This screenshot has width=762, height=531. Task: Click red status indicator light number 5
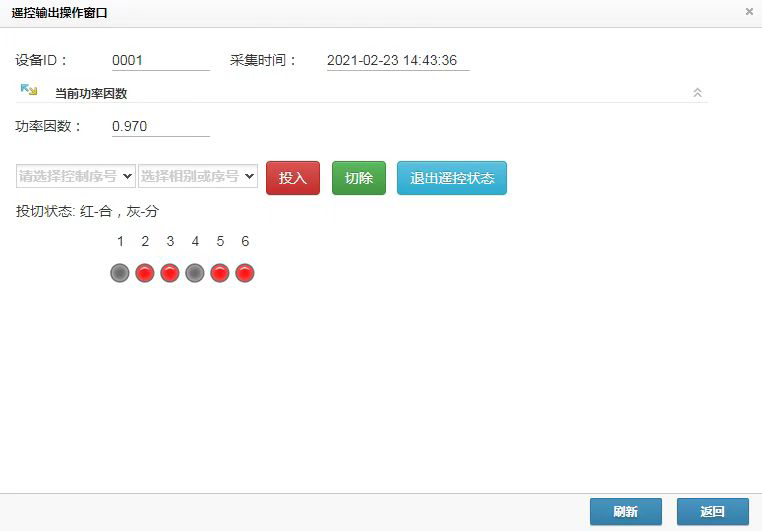[x=220, y=273]
